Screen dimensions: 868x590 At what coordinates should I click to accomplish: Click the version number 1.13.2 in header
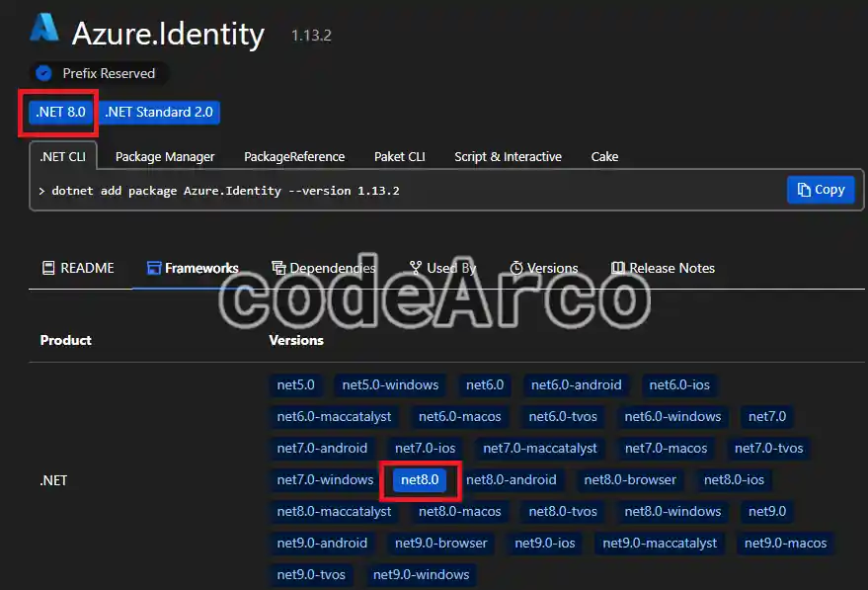click(x=311, y=36)
